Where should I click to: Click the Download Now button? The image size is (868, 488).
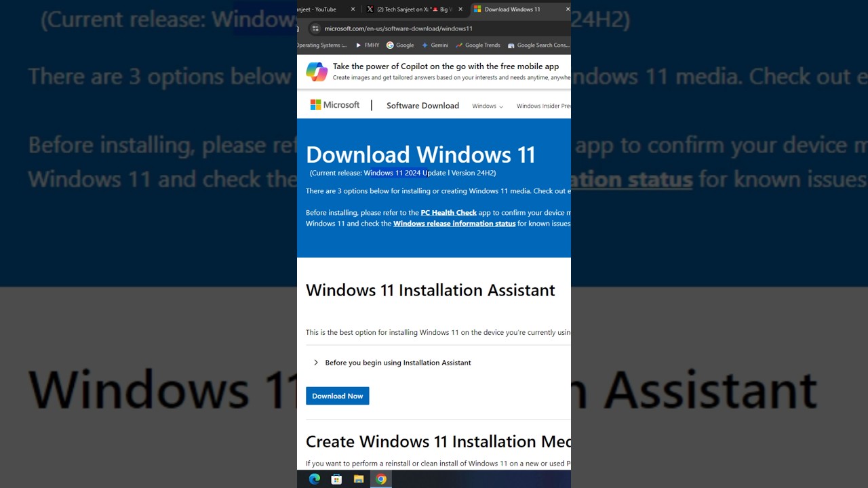[x=337, y=396]
